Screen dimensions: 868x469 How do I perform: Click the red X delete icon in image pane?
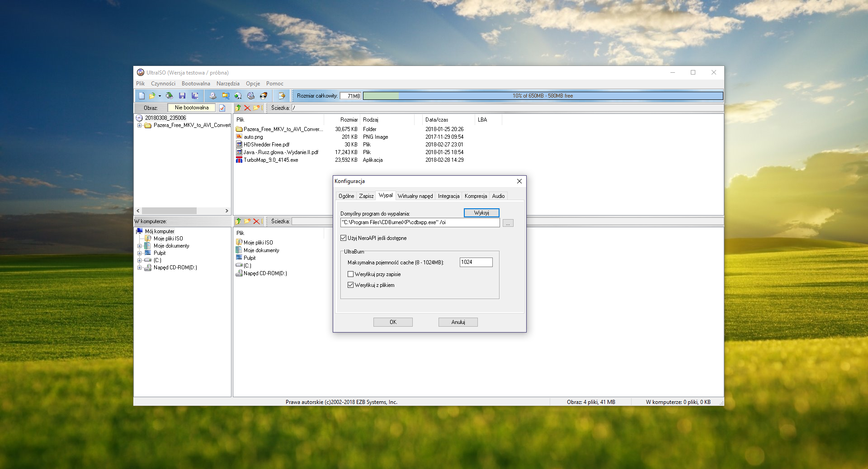pos(247,108)
